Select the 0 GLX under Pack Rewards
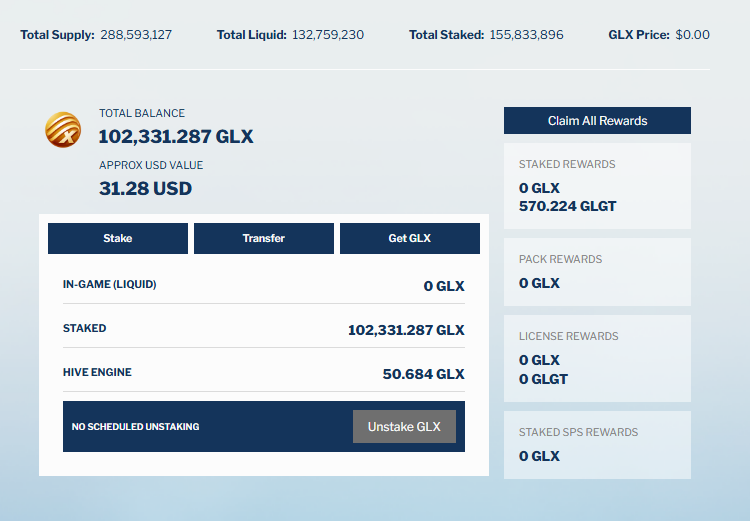Viewport: 750px width, 521px height. point(539,283)
